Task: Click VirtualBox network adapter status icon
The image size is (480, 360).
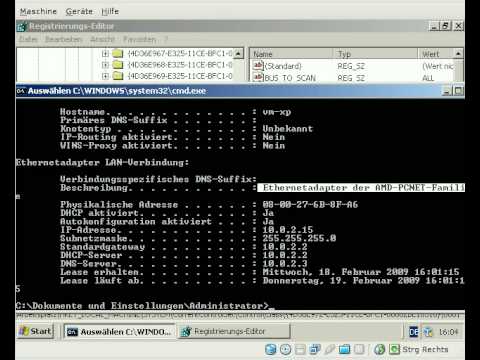Action: pyautogui.click(x=315, y=349)
